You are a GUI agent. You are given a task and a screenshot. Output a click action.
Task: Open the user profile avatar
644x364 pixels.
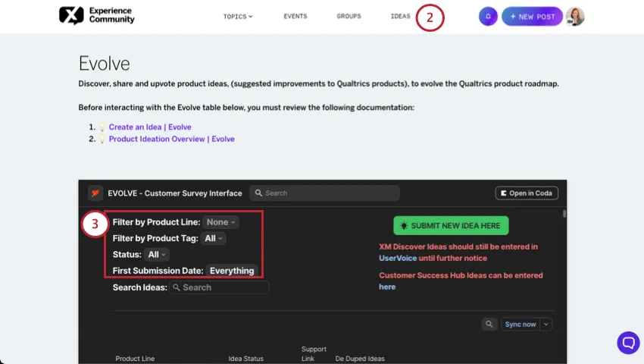click(x=575, y=17)
